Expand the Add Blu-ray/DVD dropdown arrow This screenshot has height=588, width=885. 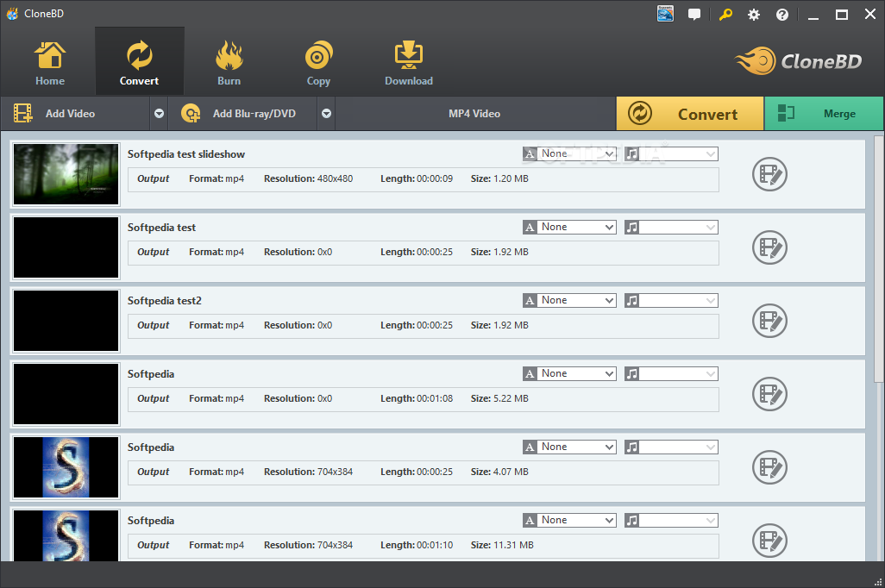pyautogui.click(x=326, y=114)
